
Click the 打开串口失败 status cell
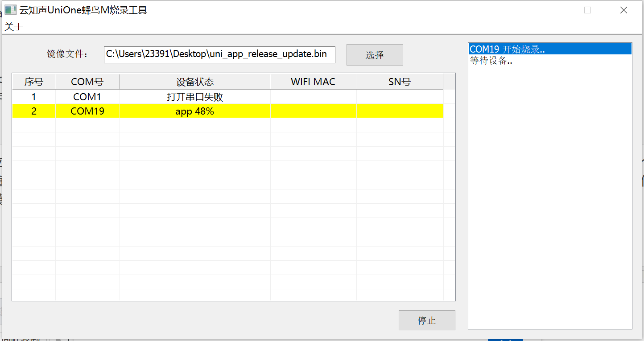pyautogui.click(x=195, y=97)
